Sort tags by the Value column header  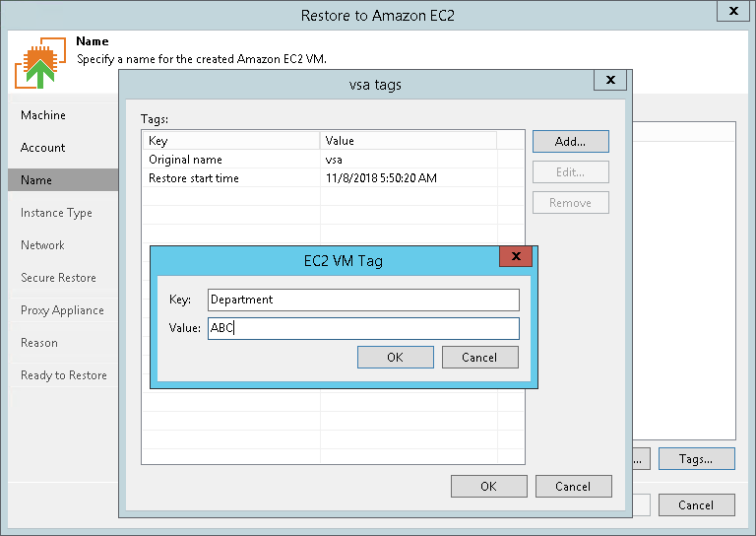(408, 141)
